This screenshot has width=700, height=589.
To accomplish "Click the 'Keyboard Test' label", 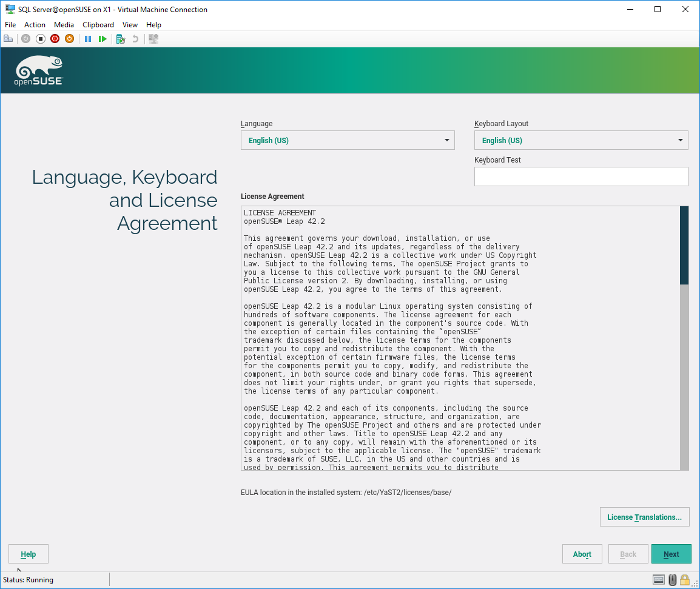I will pyautogui.click(x=497, y=160).
